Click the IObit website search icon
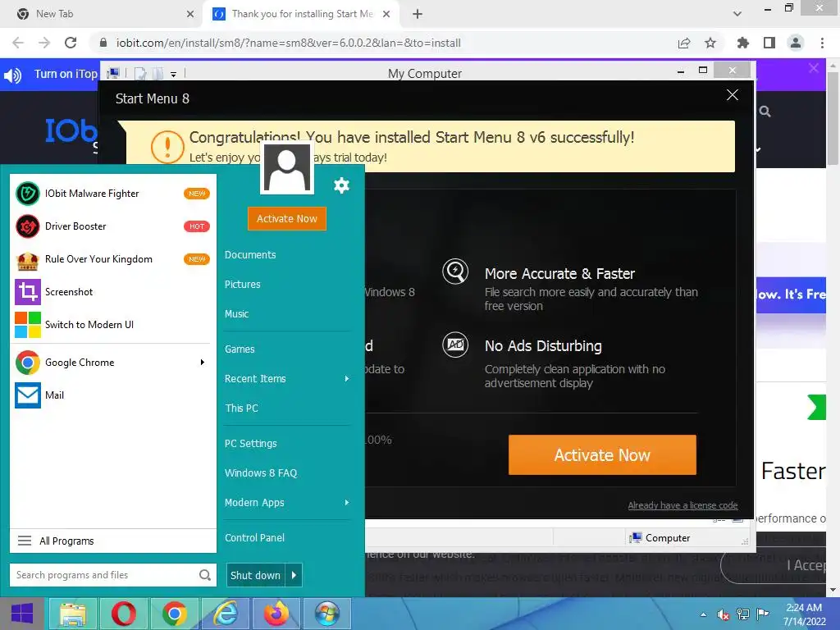The image size is (840, 630). 765,112
